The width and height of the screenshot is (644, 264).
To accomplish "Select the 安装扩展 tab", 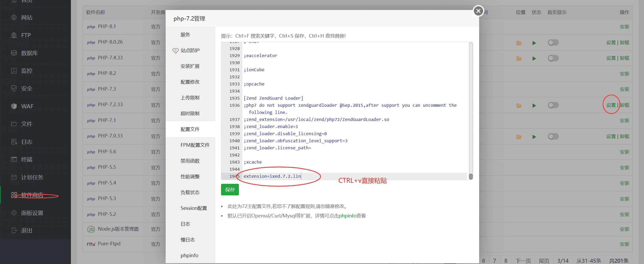I will pos(190,66).
